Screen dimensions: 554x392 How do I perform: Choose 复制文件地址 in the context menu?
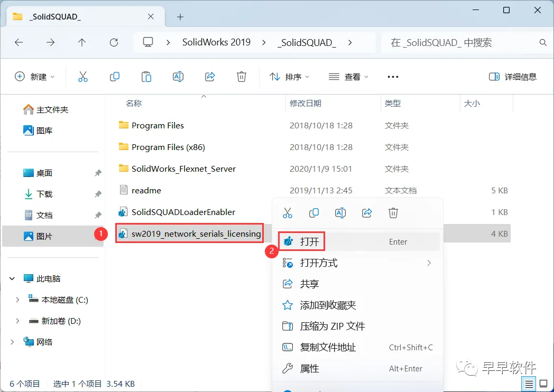(x=357, y=347)
